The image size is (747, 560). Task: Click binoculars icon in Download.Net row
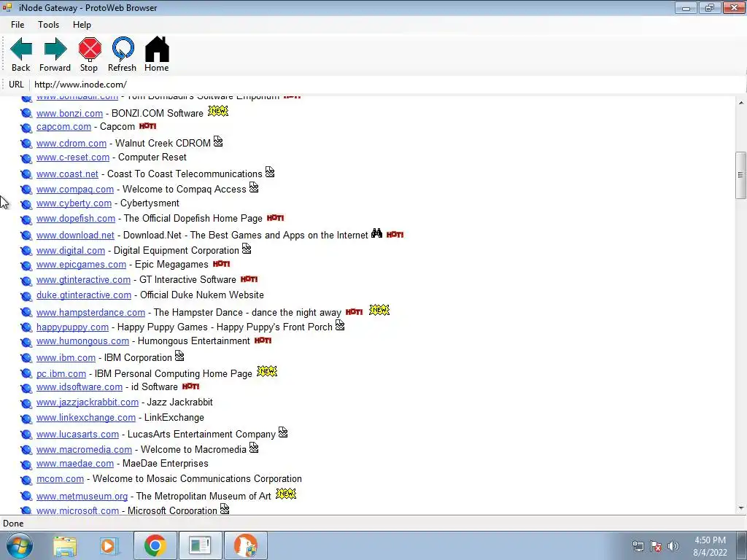377,233
